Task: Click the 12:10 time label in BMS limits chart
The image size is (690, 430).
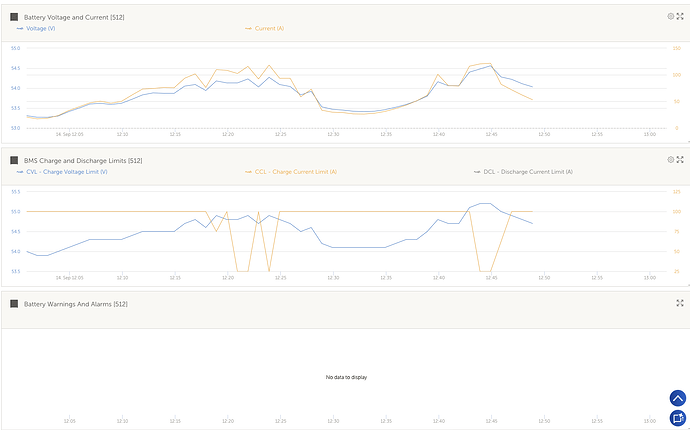Action: click(x=122, y=278)
